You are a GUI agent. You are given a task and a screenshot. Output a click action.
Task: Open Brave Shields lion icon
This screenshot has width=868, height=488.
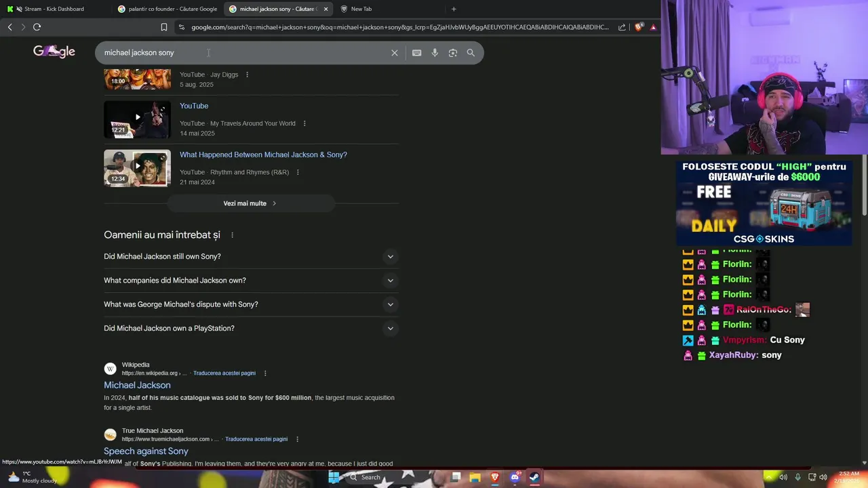(639, 27)
